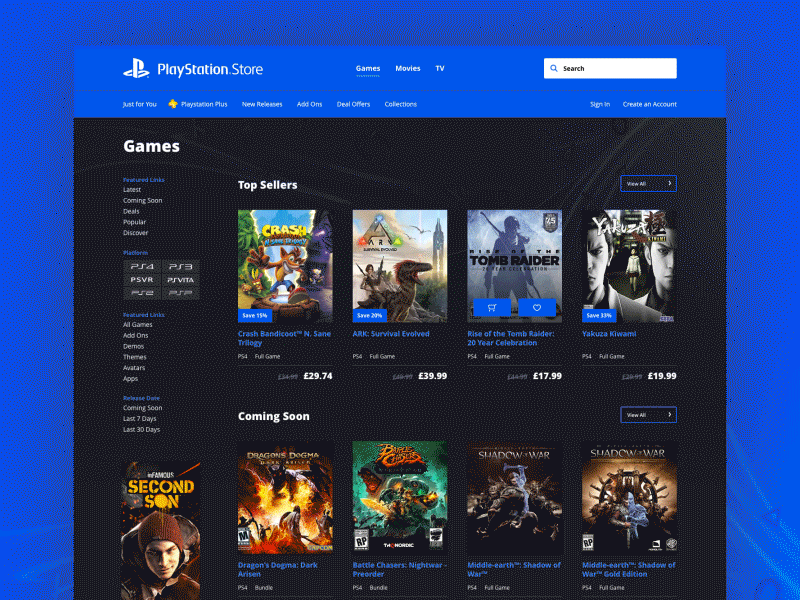Open Popular sidebar link
The height and width of the screenshot is (600, 800).
click(134, 222)
